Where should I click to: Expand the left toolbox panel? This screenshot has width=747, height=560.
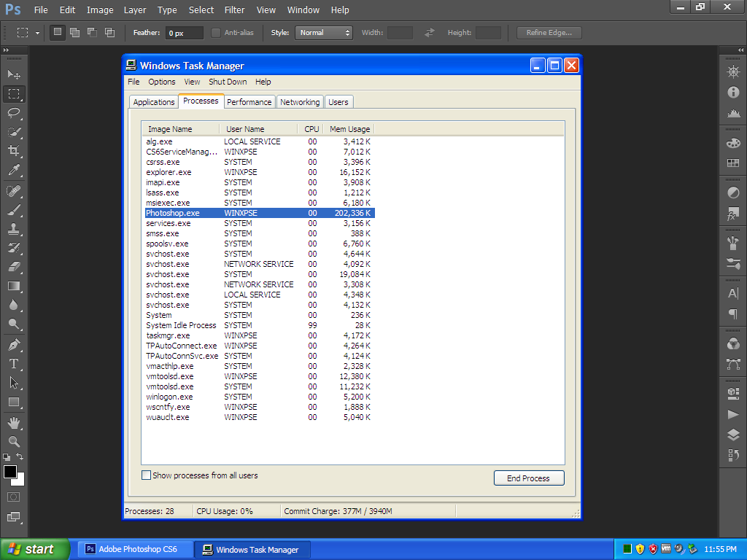pos(6,50)
